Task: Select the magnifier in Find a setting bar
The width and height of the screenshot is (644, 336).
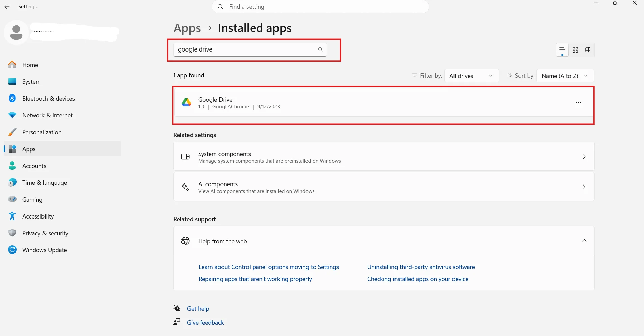Action: point(221,6)
